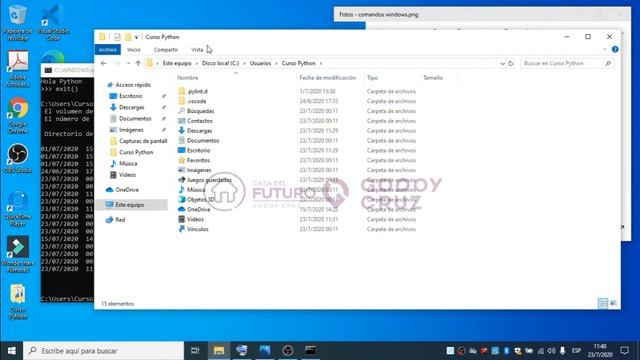Select the Vídeos folder in file list
The width and height of the screenshot is (640, 360).
[x=195, y=219]
